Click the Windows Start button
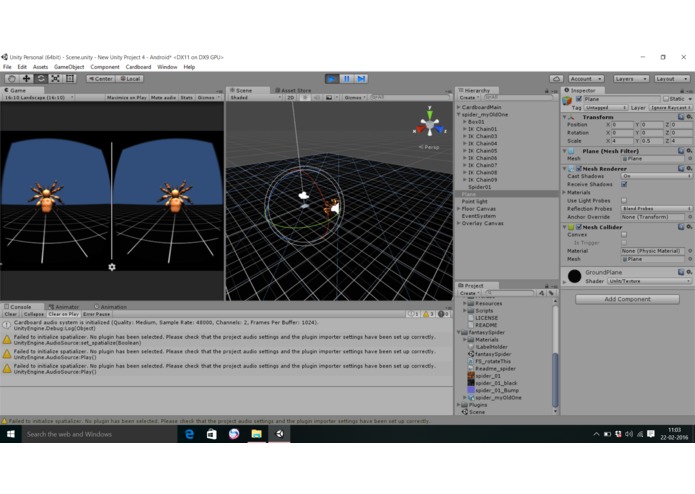695x494 pixels. point(11,434)
